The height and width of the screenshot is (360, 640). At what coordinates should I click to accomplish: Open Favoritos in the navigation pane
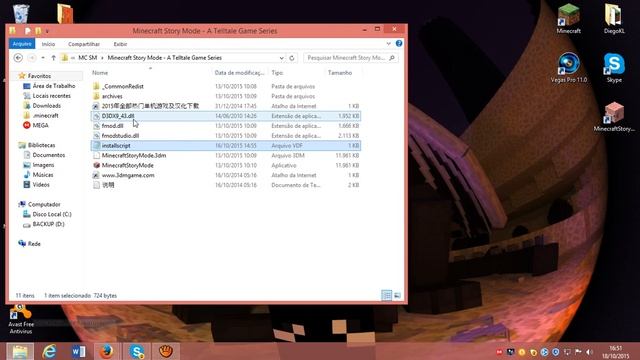pos(39,76)
